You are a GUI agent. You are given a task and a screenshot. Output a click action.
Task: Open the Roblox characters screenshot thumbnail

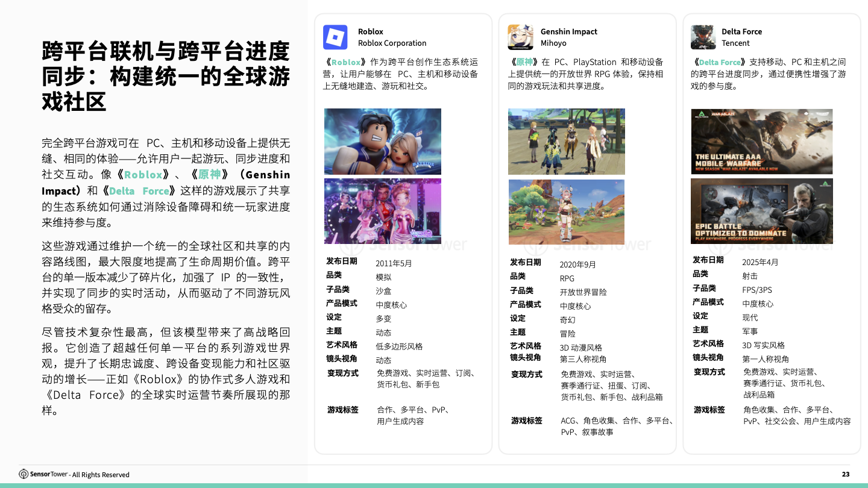(383, 142)
